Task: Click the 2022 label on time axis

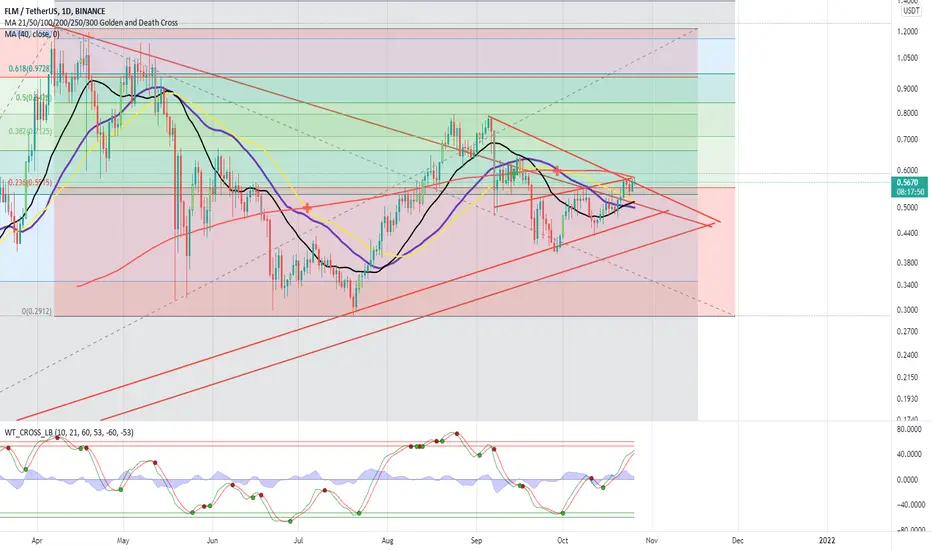Action: 827,540
